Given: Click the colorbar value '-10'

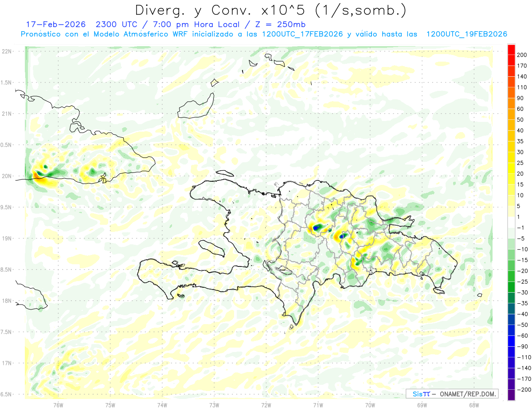Looking at the screenshot, I should (524, 250).
